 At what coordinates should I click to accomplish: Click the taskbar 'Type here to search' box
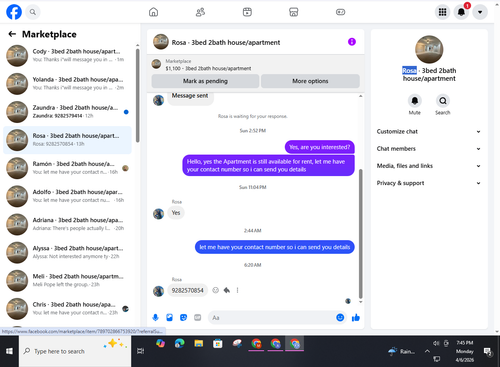tap(75, 351)
